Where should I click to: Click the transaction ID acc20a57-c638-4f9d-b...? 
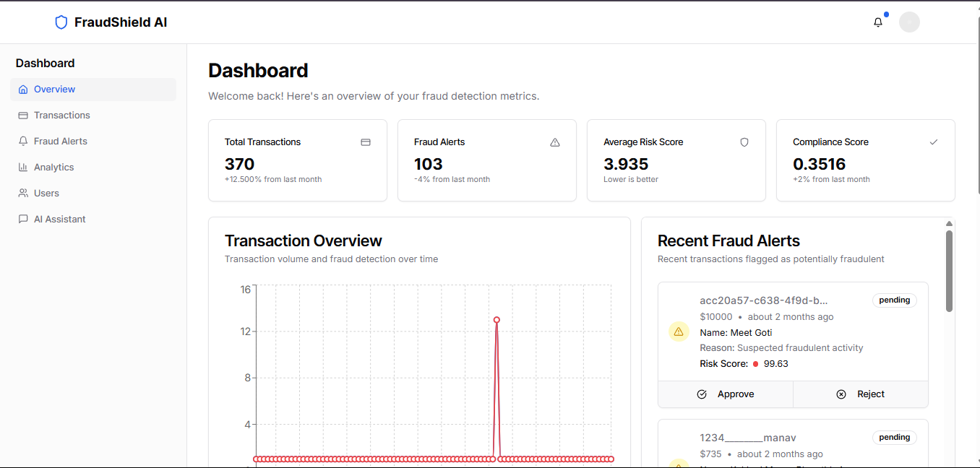[764, 300]
